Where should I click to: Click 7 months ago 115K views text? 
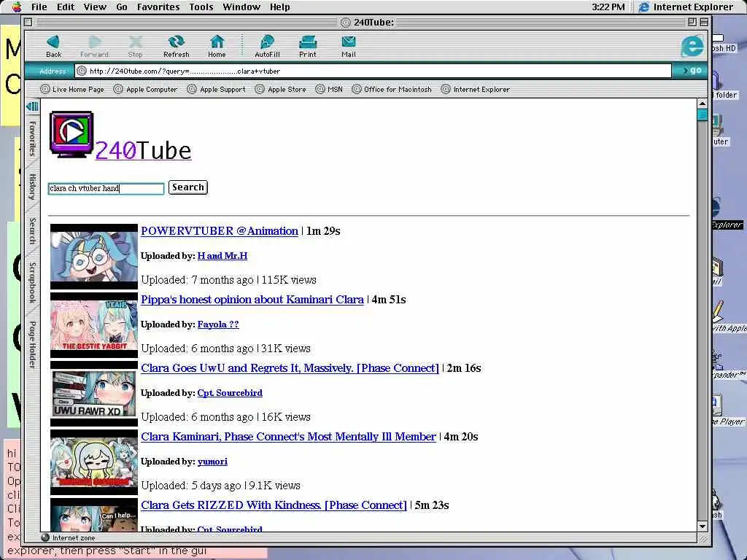[x=229, y=280]
